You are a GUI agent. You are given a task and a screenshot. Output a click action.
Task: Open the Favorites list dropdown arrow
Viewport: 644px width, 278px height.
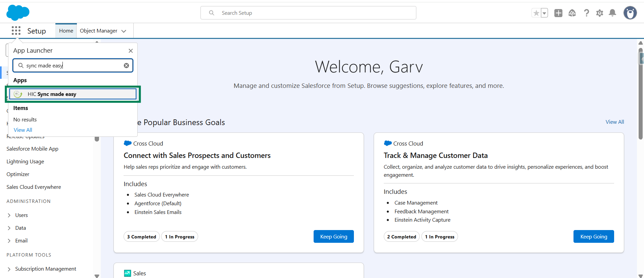(x=544, y=13)
